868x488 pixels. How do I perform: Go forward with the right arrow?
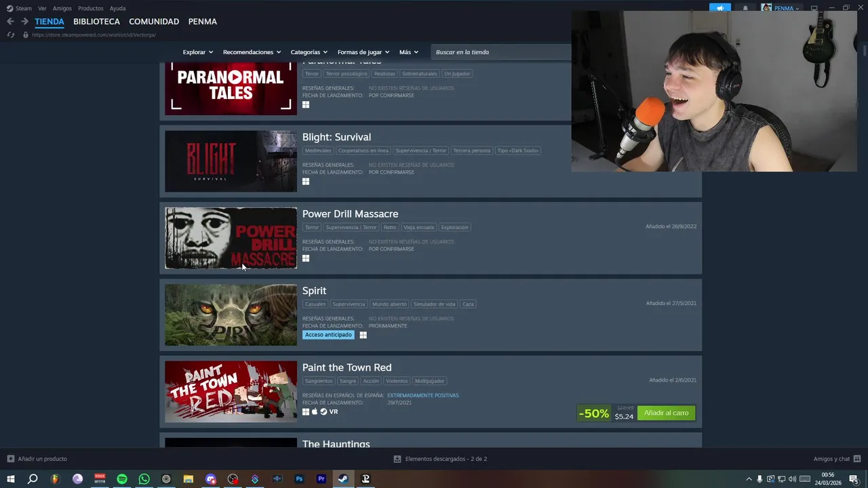click(24, 22)
